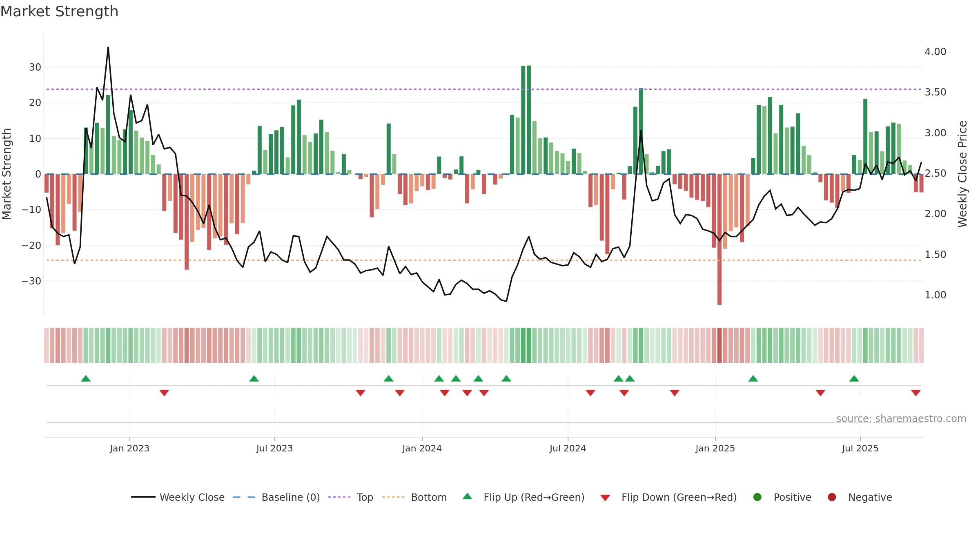This screenshot has height=551, width=980.
Task: Toggle the Baseline (0) legend entry
Action: pos(276,497)
